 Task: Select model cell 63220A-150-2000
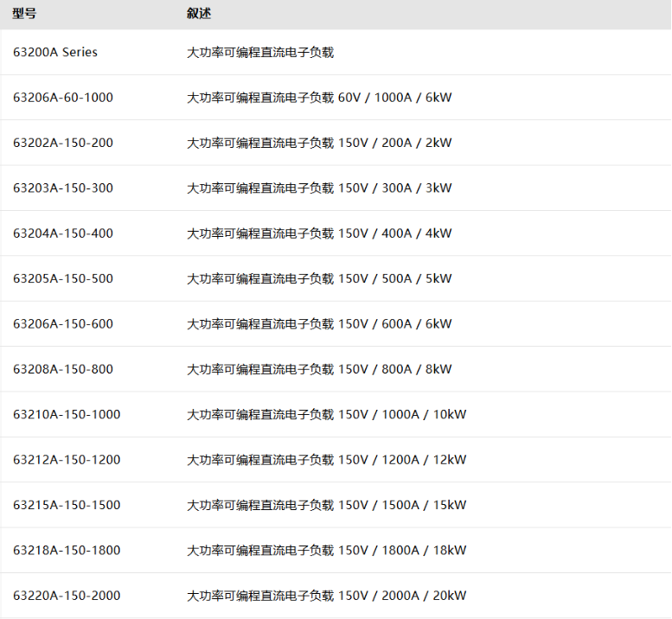point(67,596)
